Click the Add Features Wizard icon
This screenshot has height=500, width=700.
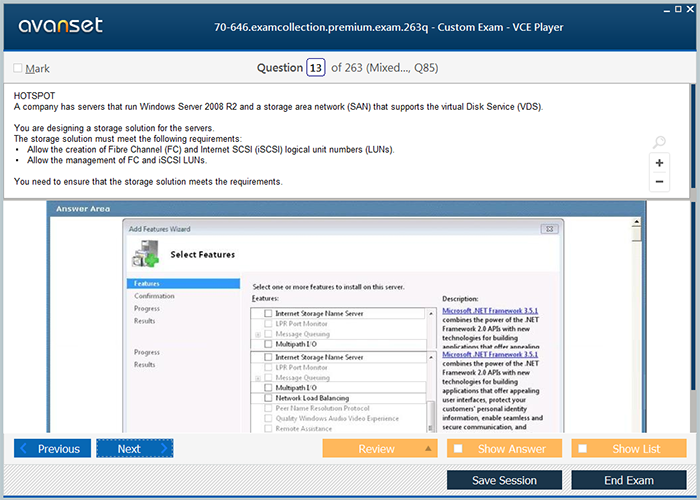click(x=146, y=254)
